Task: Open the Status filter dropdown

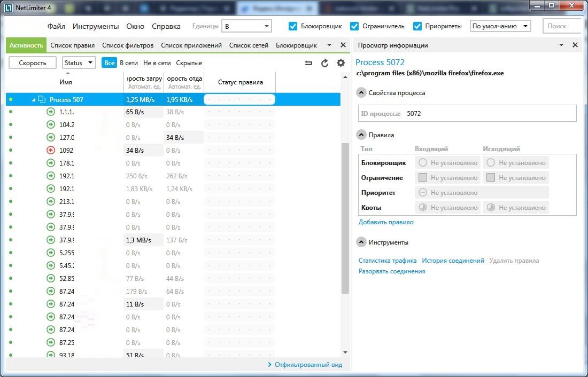Action: tap(79, 62)
